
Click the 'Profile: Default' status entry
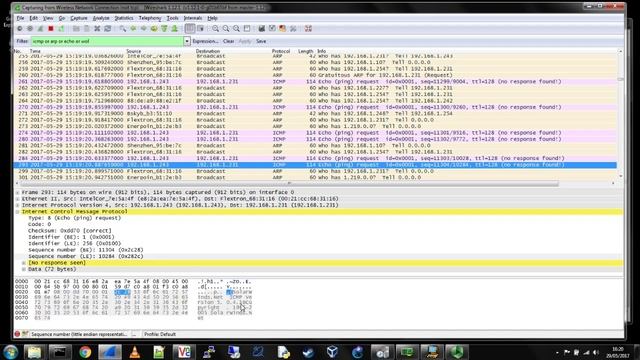pyautogui.click(x=160, y=334)
